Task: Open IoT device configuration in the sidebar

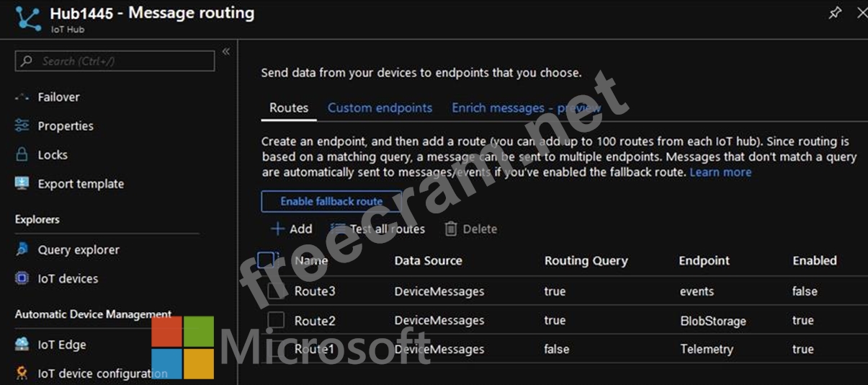Action: coord(102,373)
